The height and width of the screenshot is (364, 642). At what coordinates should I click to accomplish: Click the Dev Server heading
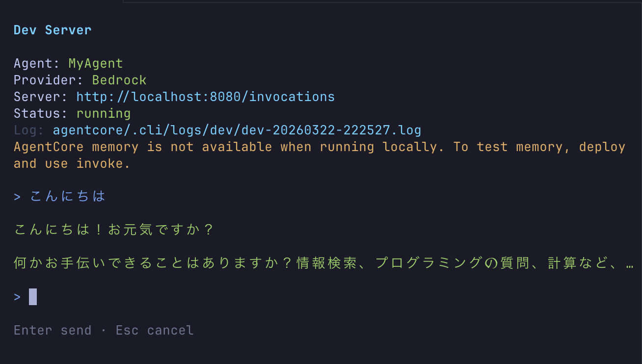click(x=53, y=30)
